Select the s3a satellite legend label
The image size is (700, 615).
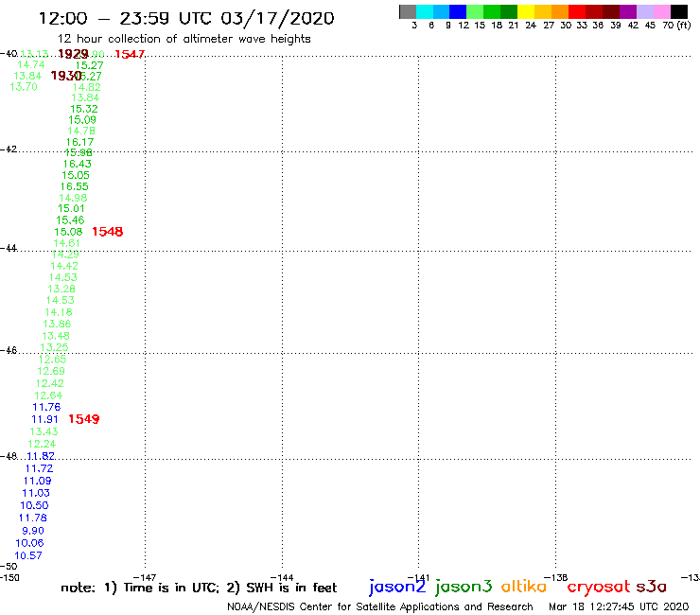point(652,587)
